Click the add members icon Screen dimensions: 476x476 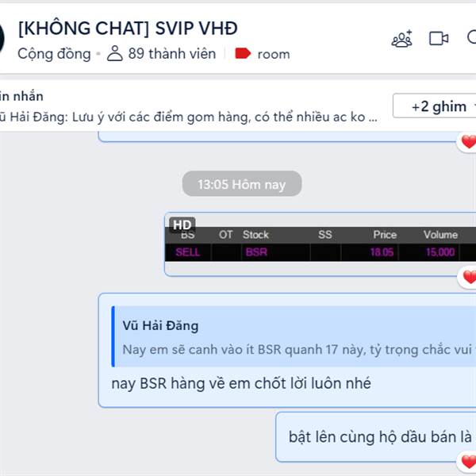pyautogui.click(x=401, y=39)
